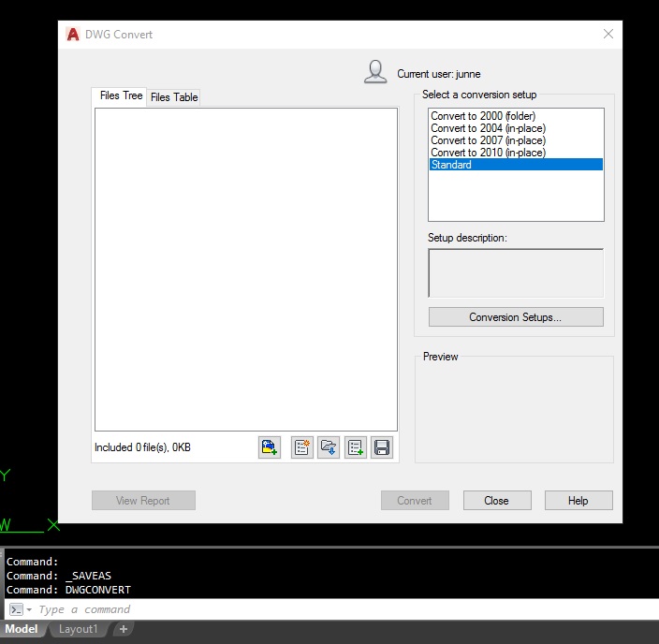Open a list using the folder-arrow icon
Screen dimensions: 659x644
pos(329,447)
